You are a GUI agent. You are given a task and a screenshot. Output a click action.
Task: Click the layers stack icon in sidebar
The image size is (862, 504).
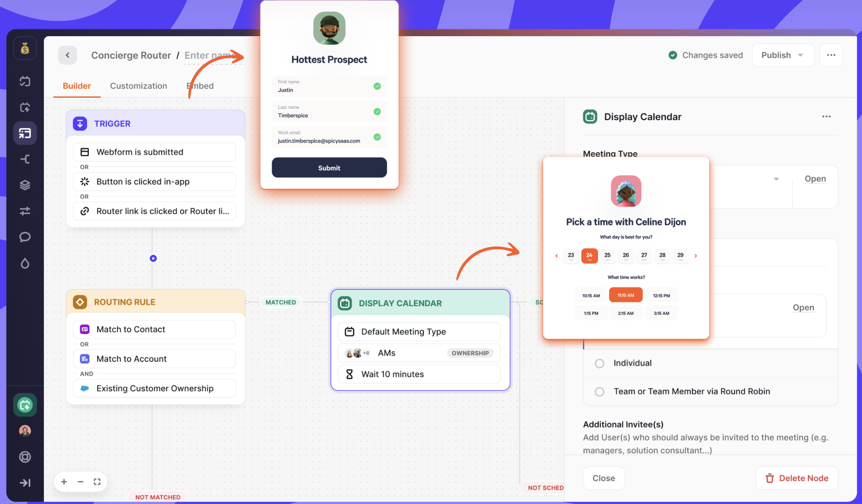point(25,185)
